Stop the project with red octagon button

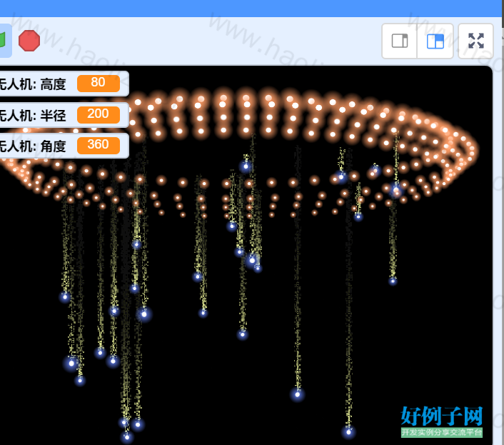point(29,41)
